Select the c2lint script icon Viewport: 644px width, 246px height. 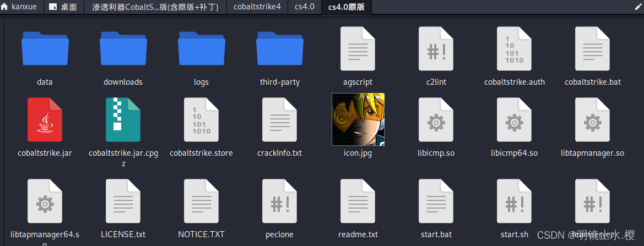click(x=436, y=48)
